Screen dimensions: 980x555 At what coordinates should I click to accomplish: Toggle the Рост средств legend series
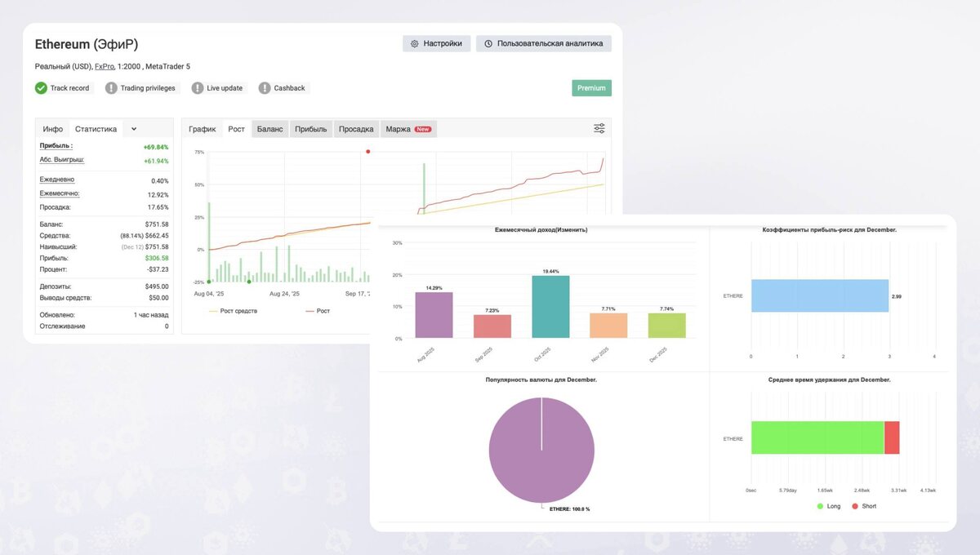(x=234, y=311)
